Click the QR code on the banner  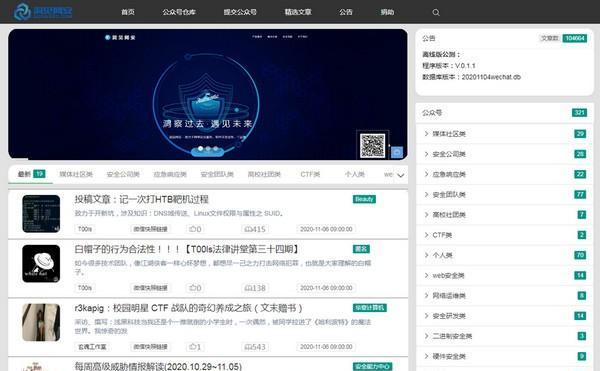(x=372, y=145)
